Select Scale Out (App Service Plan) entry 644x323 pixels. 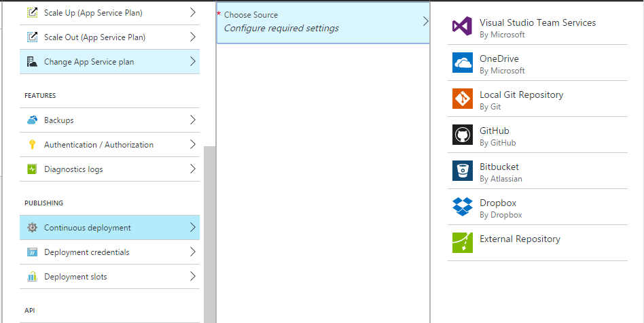[x=109, y=37]
